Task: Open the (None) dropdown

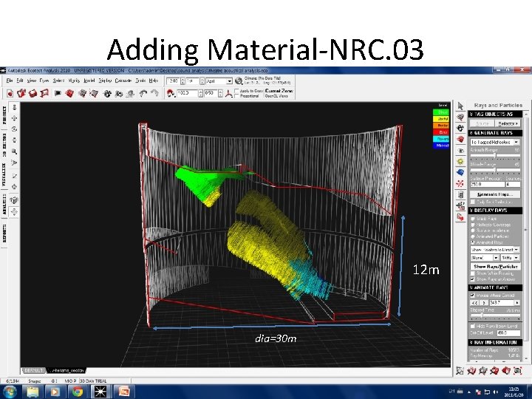Action: (484, 258)
